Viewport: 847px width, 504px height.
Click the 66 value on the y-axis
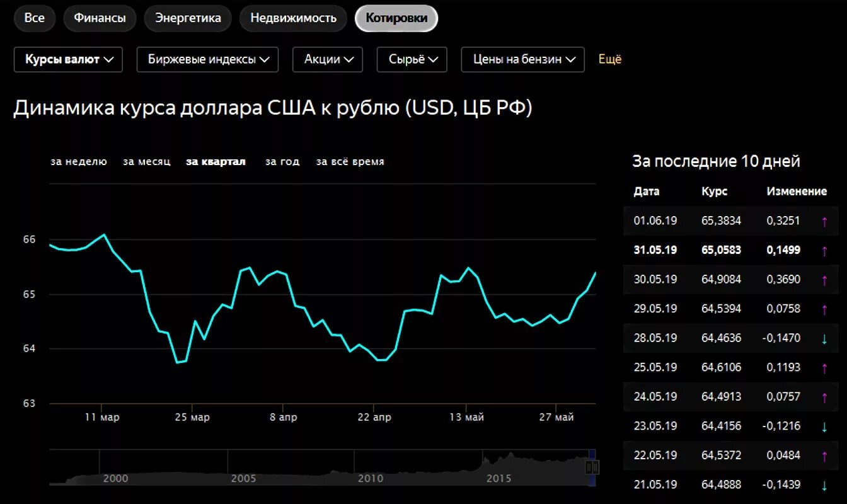(x=30, y=240)
